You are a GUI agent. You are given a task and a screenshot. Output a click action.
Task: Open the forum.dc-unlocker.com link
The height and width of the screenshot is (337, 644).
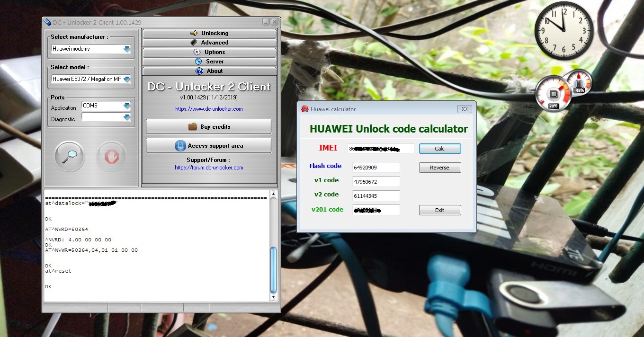[x=209, y=168]
